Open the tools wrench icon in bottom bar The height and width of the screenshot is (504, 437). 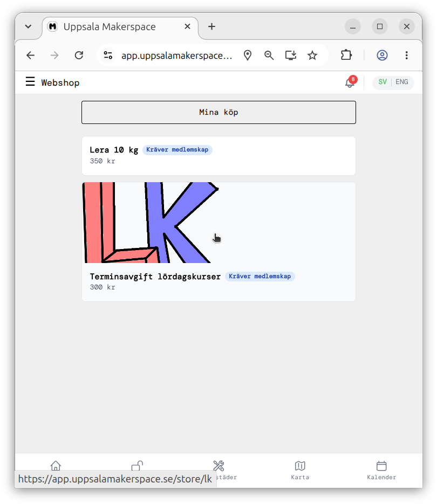pos(218,465)
